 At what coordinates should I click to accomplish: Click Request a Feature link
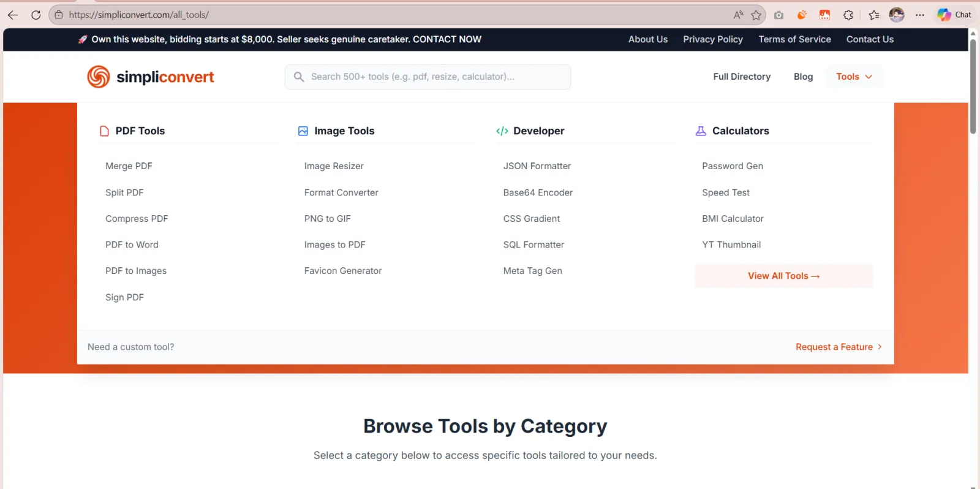click(834, 347)
